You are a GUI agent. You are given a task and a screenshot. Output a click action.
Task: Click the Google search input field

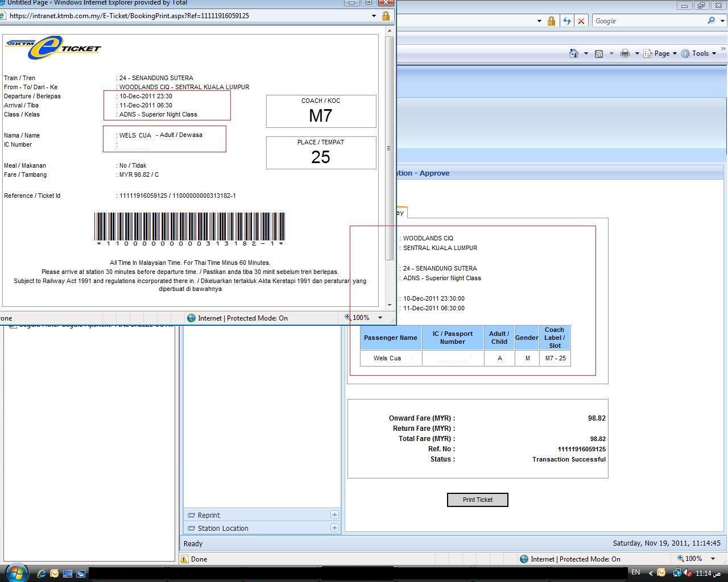(x=648, y=21)
